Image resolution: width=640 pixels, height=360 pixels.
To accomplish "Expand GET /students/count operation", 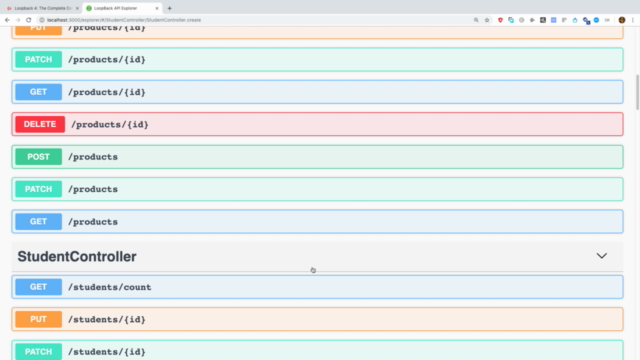I will click(317, 287).
